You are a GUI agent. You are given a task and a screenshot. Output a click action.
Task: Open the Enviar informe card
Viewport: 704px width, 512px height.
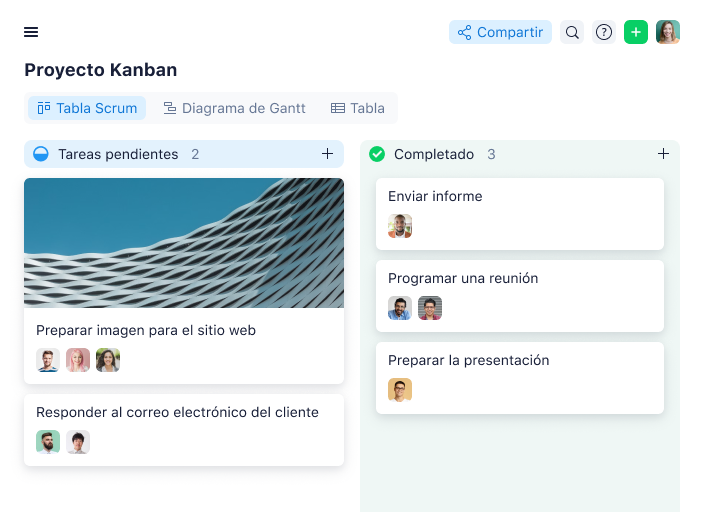pyautogui.click(x=520, y=214)
